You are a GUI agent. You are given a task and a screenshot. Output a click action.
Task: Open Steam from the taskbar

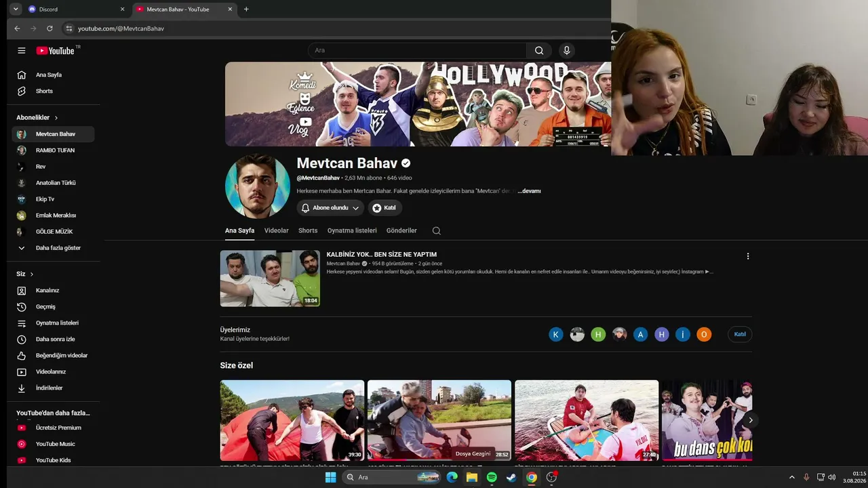click(x=511, y=477)
